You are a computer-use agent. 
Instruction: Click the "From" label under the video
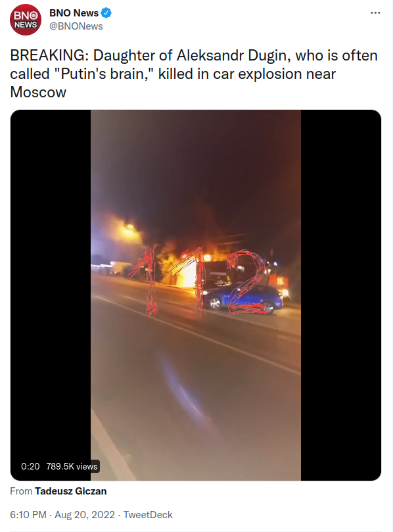[x=21, y=491]
